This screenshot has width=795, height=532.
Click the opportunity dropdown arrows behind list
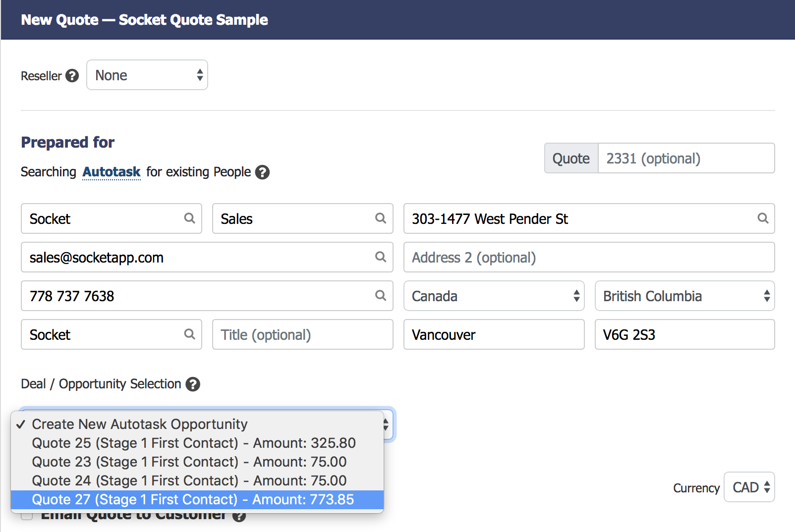pos(386,425)
